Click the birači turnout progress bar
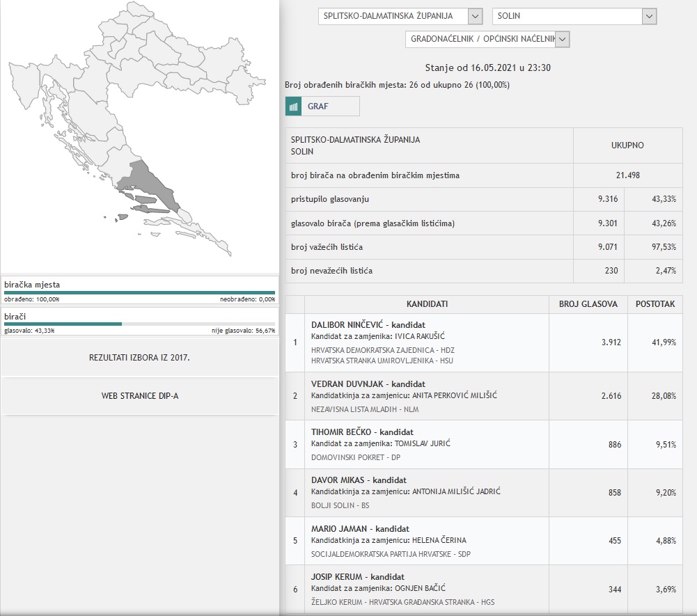Screen dimensions: 697x616 click(139, 324)
